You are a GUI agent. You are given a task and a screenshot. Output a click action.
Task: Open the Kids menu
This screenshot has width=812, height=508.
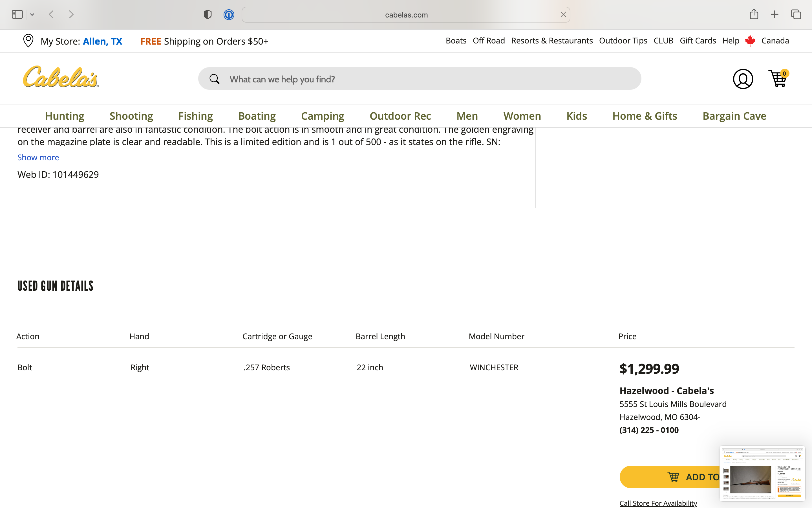[577, 116]
